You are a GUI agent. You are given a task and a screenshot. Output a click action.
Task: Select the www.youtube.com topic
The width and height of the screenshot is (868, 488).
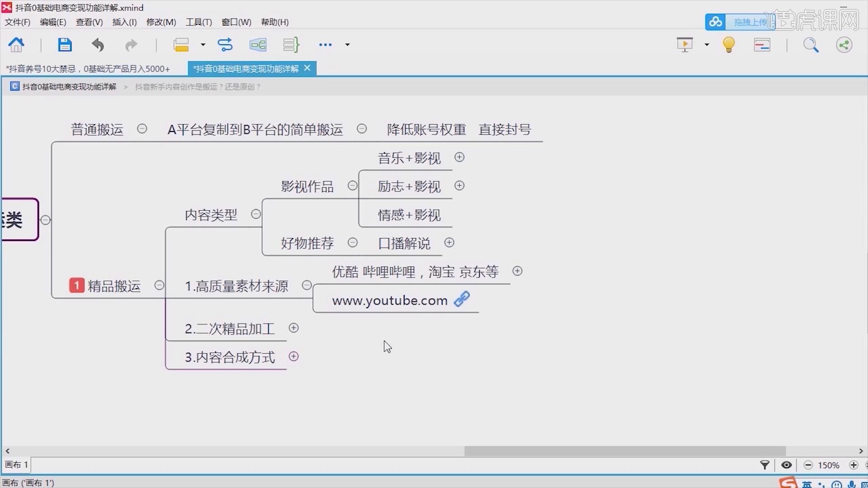390,300
